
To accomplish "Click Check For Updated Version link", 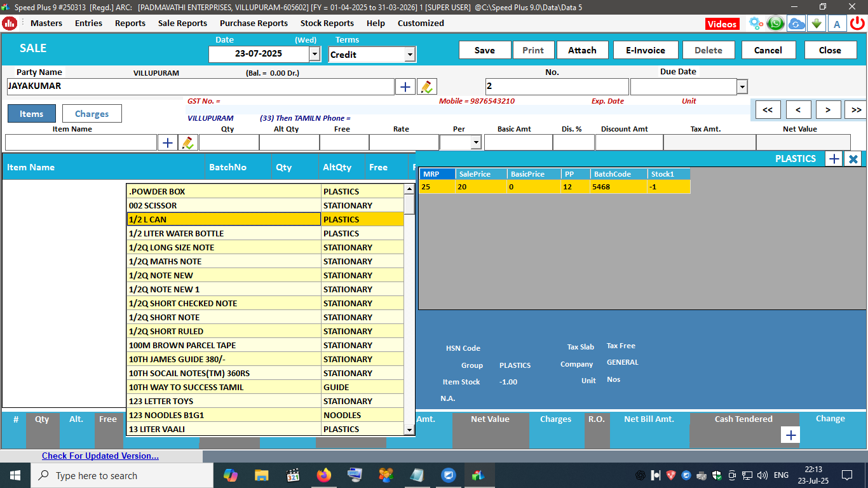I will point(100,456).
